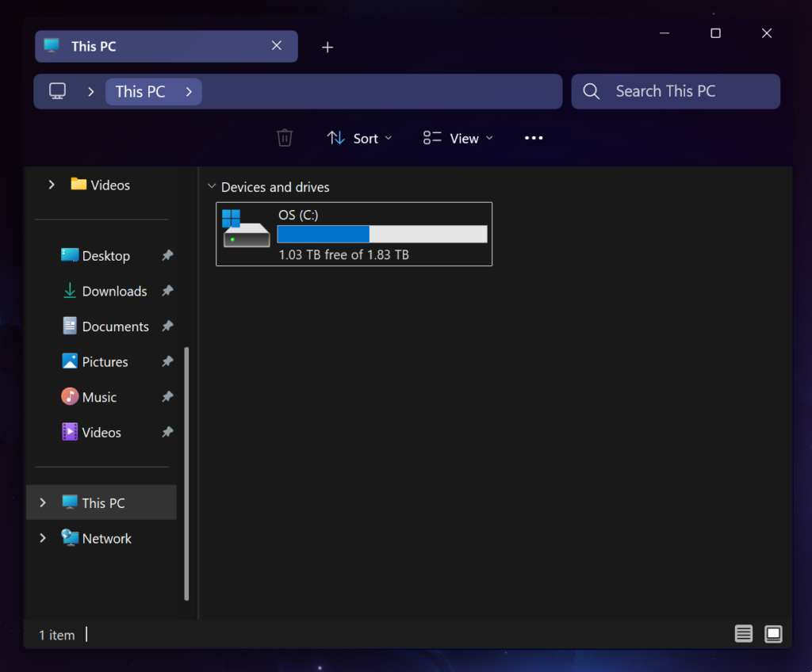This screenshot has width=812, height=672.
Task: Click the pin icon beside Downloads
Action: pyautogui.click(x=167, y=291)
